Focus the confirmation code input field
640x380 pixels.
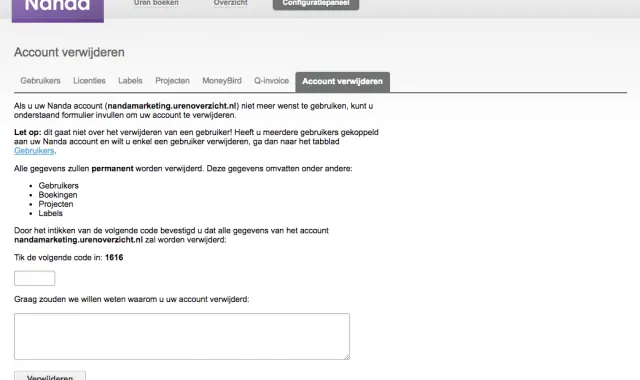(x=35, y=278)
